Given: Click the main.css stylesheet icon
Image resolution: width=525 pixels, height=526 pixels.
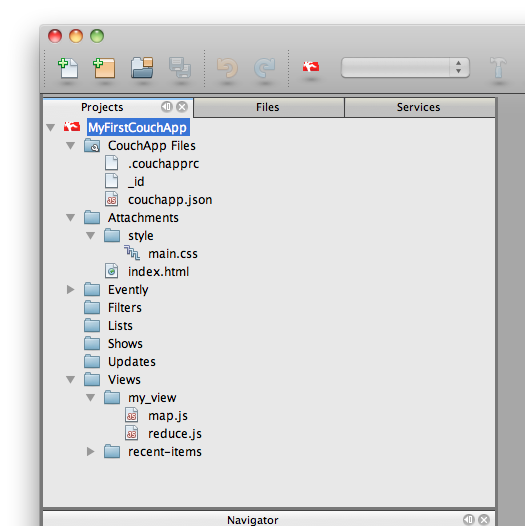Looking at the screenshot, I should tap(132, 253).
